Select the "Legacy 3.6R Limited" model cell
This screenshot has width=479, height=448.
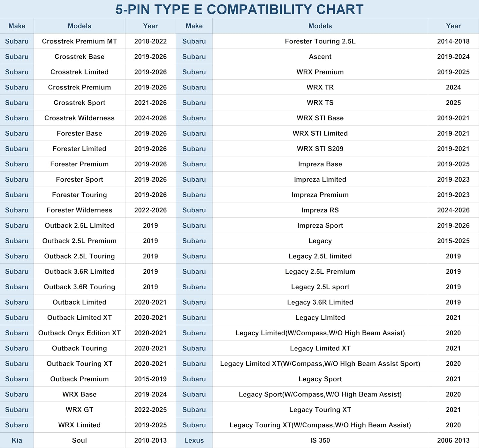(320, 302)
